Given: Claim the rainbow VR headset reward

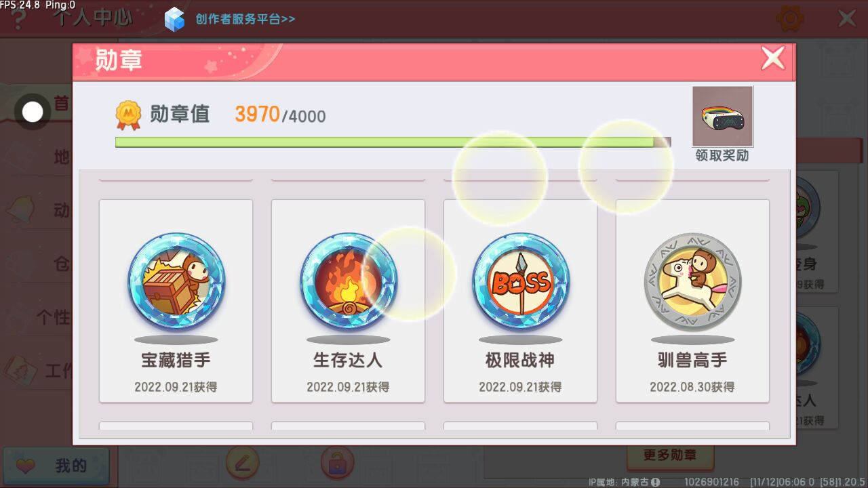Looking at the screenshot, I should pos(722,116).
